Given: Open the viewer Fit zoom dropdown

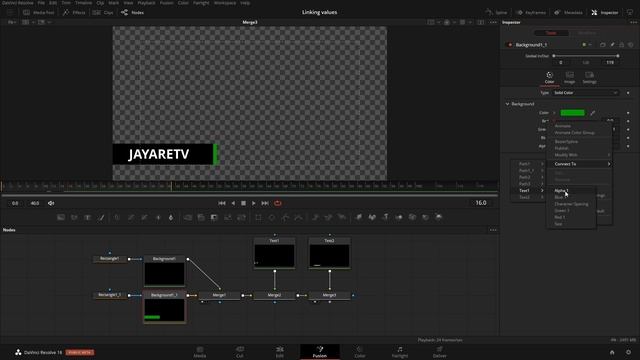Looking at the screenshot, I should 12,22.
